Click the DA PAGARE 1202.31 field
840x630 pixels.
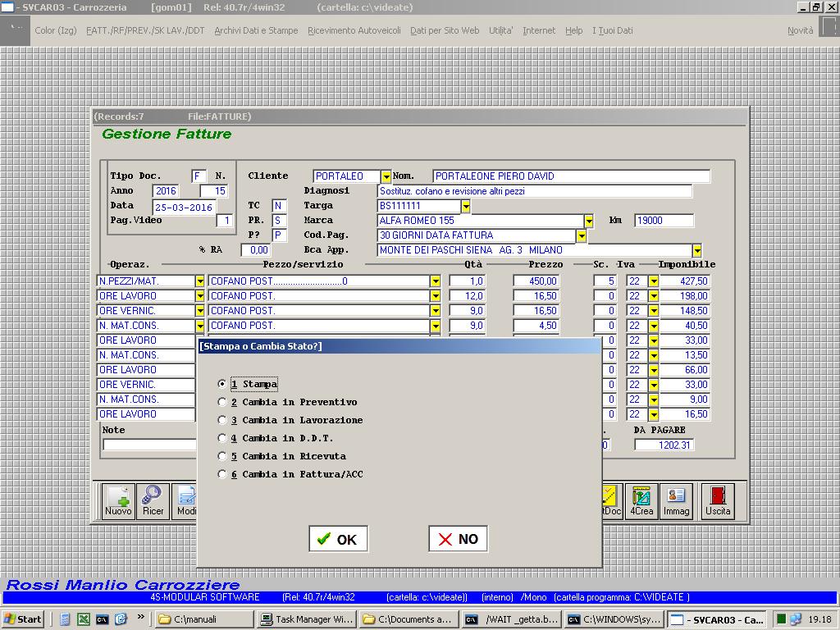pos(664,445)
